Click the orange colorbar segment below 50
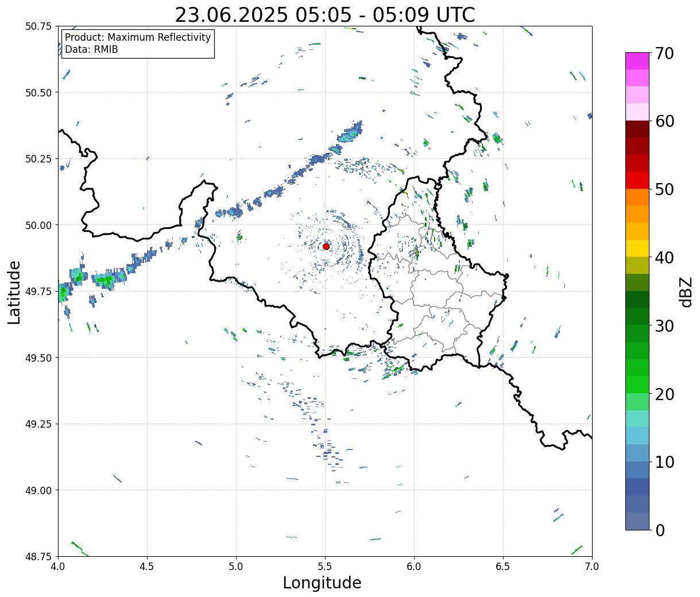This screenshot has height=597, width=700. coord(637,197)
